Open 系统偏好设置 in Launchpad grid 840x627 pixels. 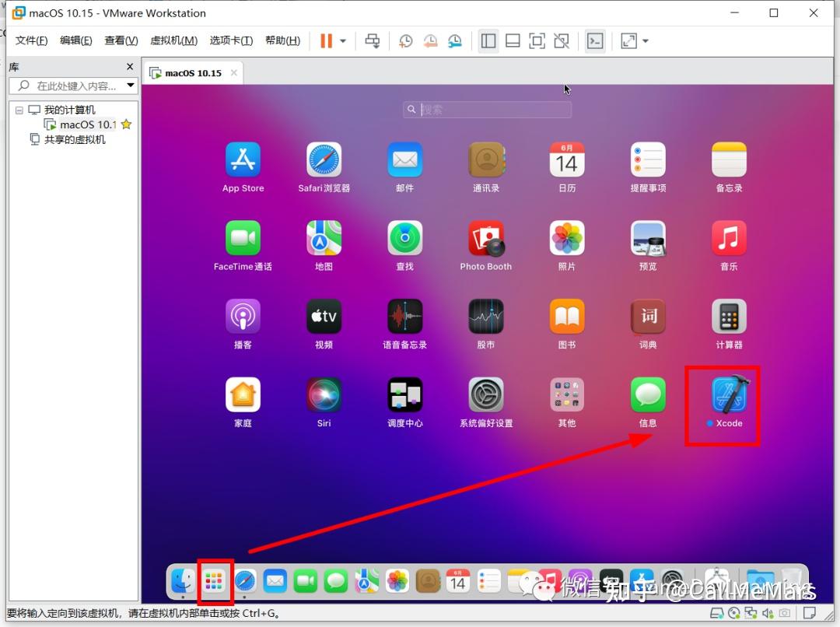(x=486, y=394)
